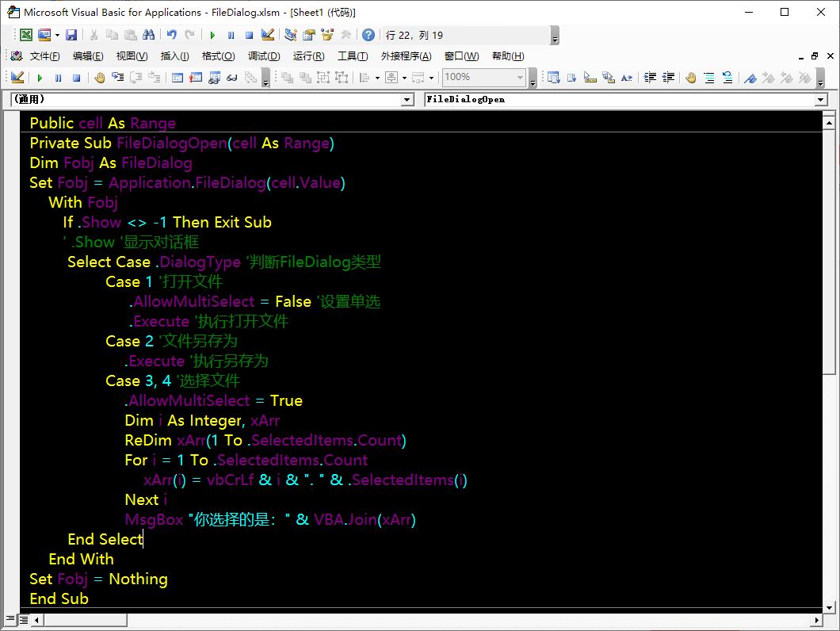Expand UserForm toolbar options beside 100% zoom
The width and height of the screenshot is (840, 631).
(533, 78)
